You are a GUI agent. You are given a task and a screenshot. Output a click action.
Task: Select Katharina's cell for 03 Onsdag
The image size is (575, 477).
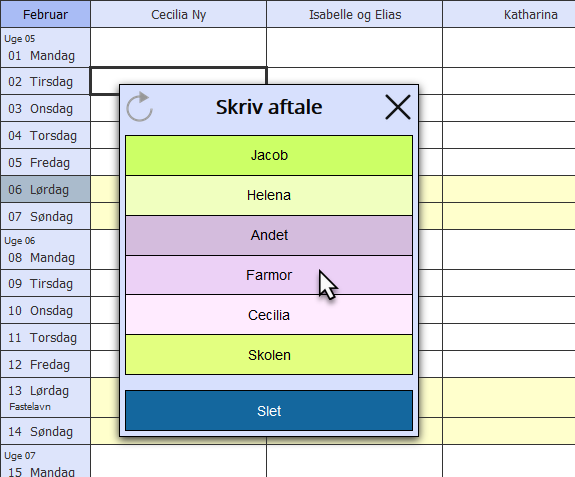[509, 108]
